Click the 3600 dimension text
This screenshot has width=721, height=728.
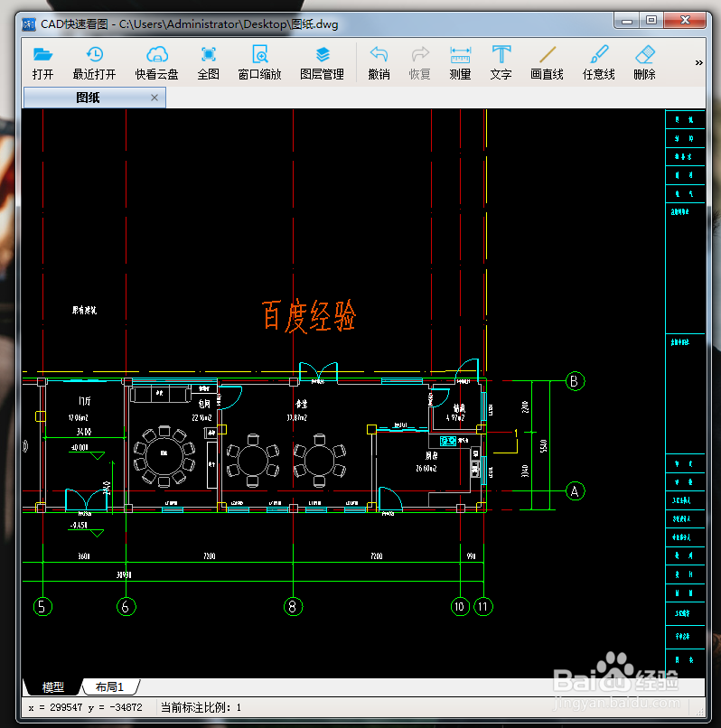click(x=84, y=555)
